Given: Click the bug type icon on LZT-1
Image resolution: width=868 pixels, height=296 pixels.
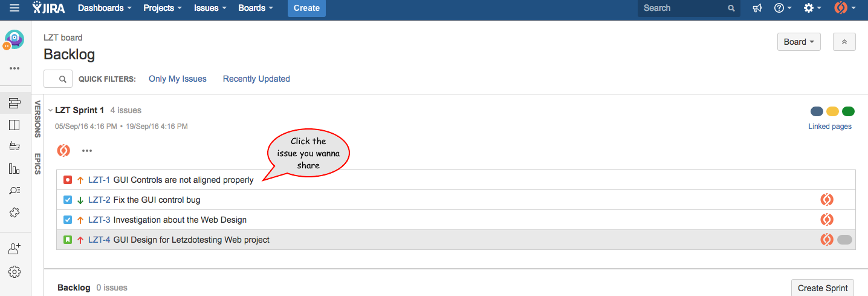Looking at the screenshot, I should click(68, 180).
